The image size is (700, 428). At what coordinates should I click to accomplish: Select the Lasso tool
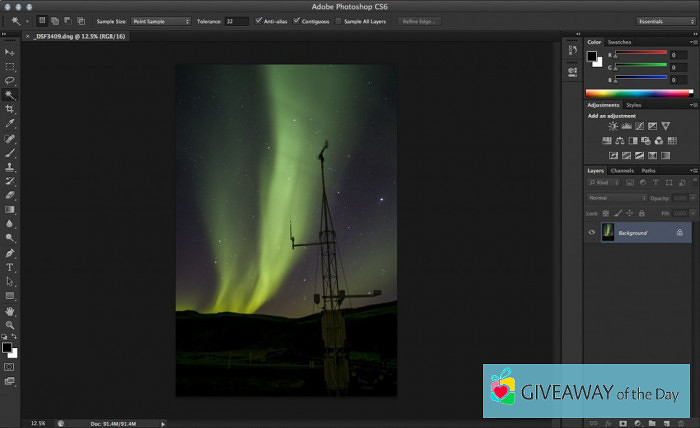[x=10, y=80]
